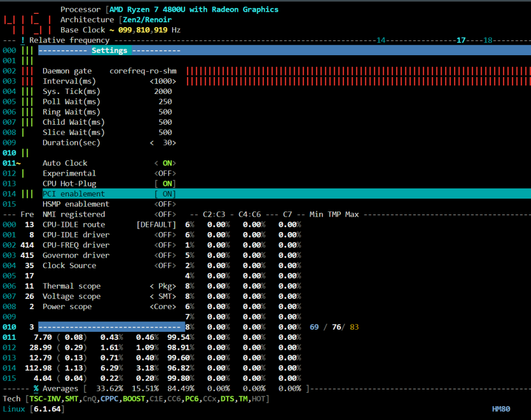Click the C4:C6 column header
Viewport: 531px width, 420px height.
click(x=250, y=215)
